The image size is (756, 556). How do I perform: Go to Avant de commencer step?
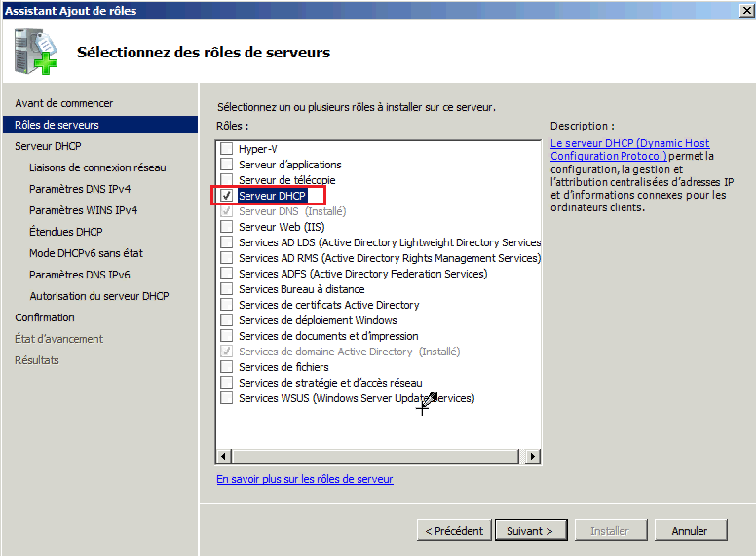(x=63, y=103)
